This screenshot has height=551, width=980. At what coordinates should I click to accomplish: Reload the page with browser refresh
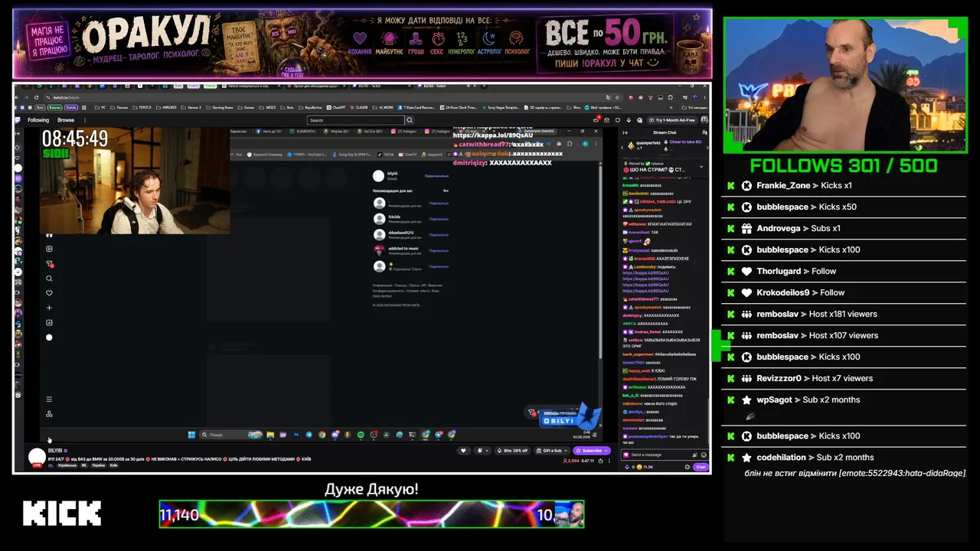(x=37, y=97)
